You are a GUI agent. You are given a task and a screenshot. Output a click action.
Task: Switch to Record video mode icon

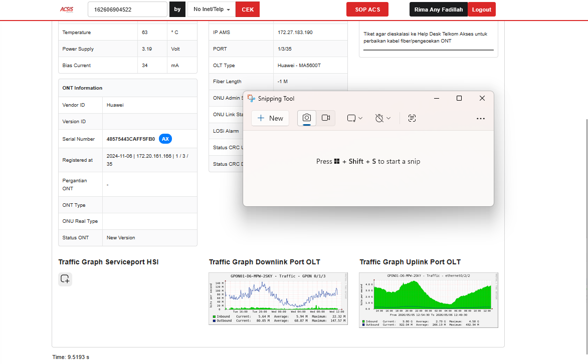pos(326,118)
